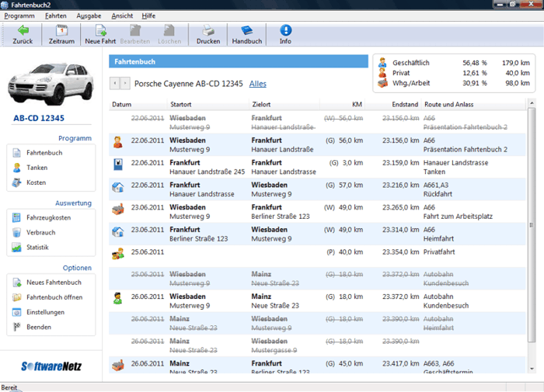Image resolution: width=544 pixels, height=392 pixels.
Task: Open the Fahrten menu
Action: [x=55, y=16]
